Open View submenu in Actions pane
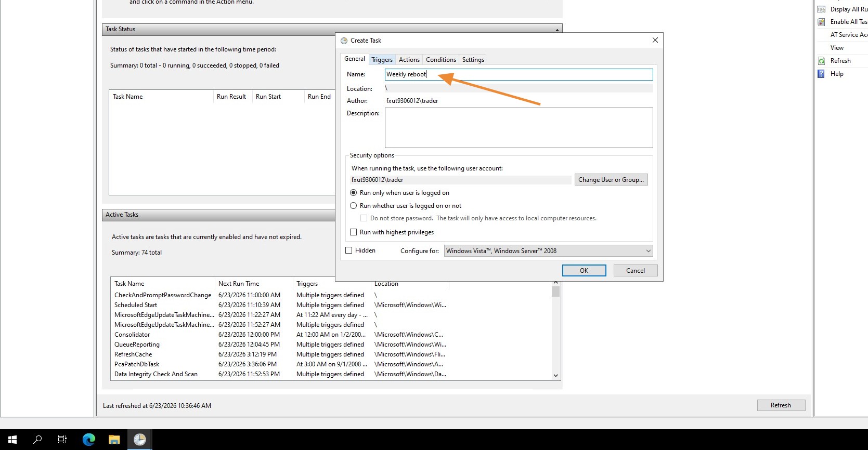The height and width of the screenshot is (450, 868). [x=837, y=48]
